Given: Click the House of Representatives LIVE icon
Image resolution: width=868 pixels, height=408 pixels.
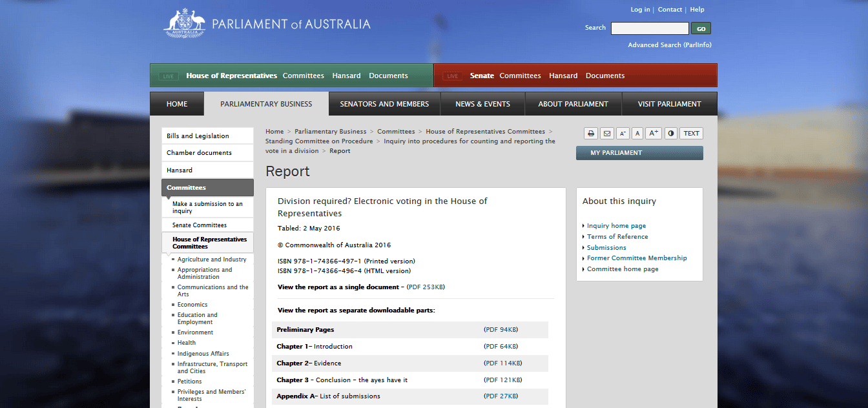Looking at the screenshot, I should click(x=169, y=76).
